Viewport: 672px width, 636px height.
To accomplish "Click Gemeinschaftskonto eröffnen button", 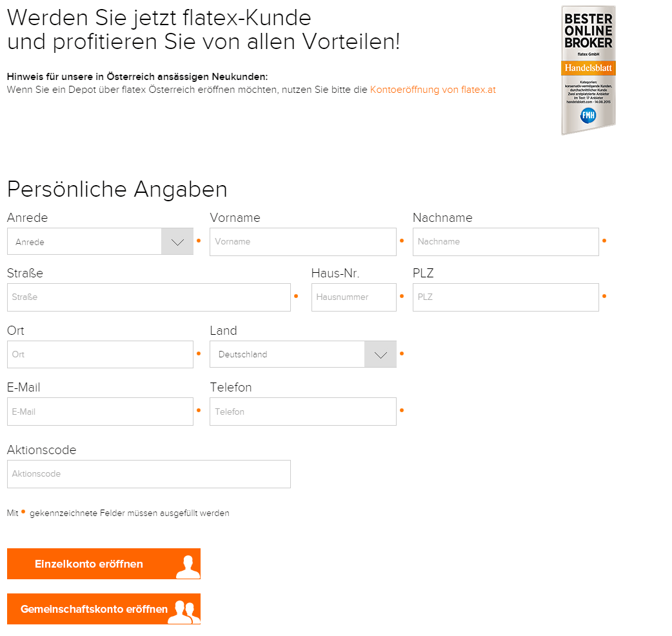I will pyautogui.click(x=104, y=609).
